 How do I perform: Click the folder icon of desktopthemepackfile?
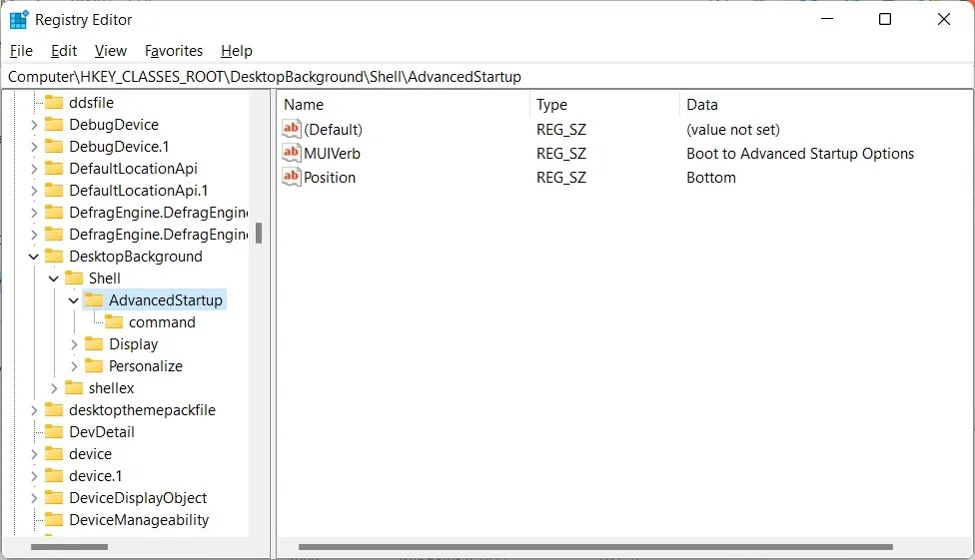click(x=54, y=409)
